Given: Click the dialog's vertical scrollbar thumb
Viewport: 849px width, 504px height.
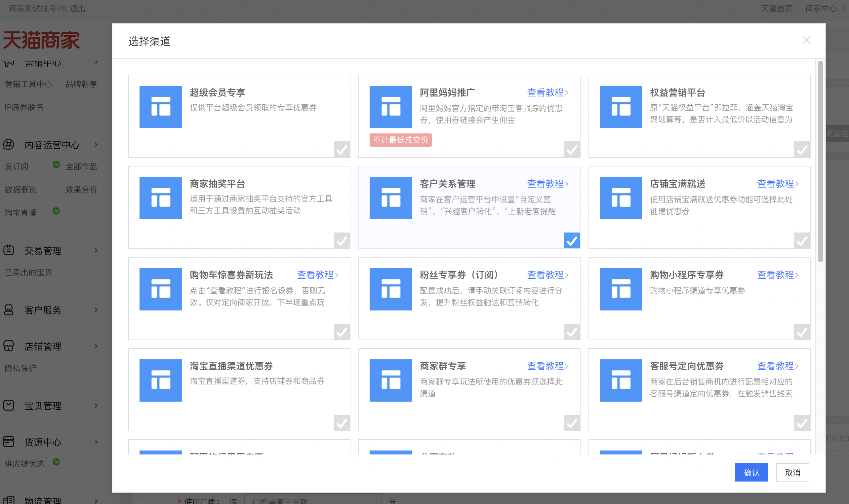Looking at the screenshot, I should [x=820, y=161].
